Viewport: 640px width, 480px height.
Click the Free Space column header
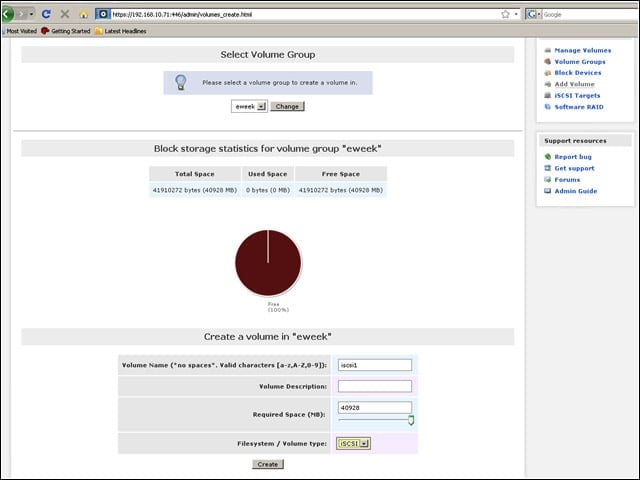pyautogui.click(x=341, y=174)
